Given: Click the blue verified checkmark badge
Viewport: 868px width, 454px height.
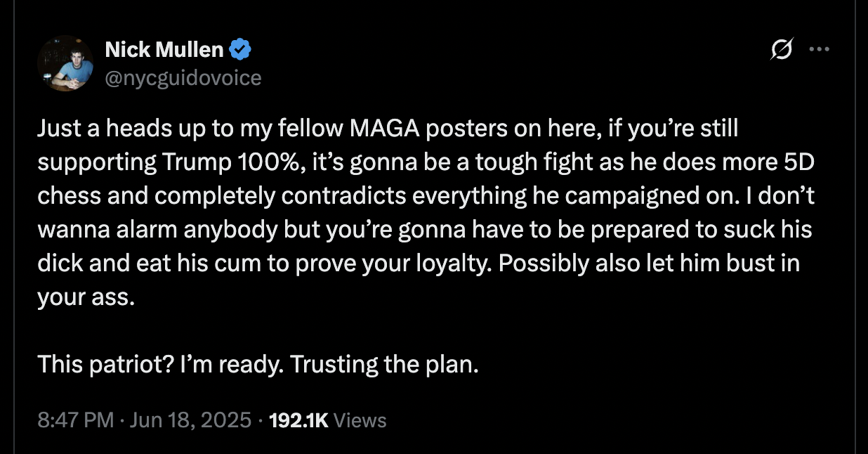Looking at the screenshot, I should [241, 50].
